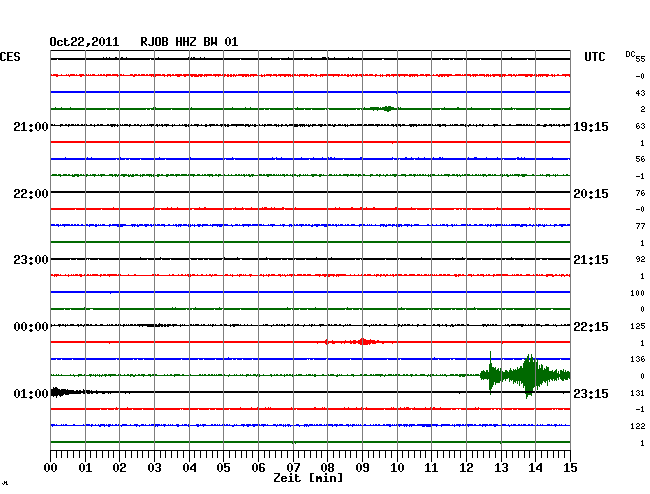
Task: Click the Zeit [min] axis title
Action: tap(308, 478)
